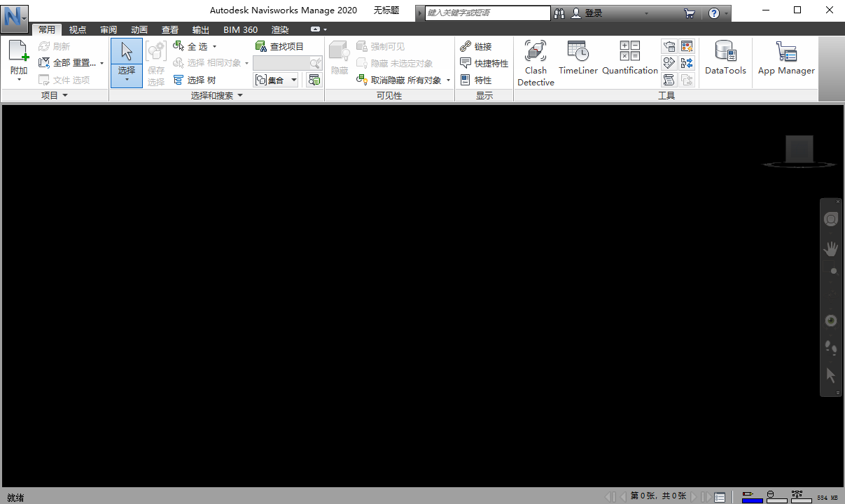Click the 查找项目 find items button
Image resolution: width=845 pixels, height=504 pixels.
[x=285, y=45]
